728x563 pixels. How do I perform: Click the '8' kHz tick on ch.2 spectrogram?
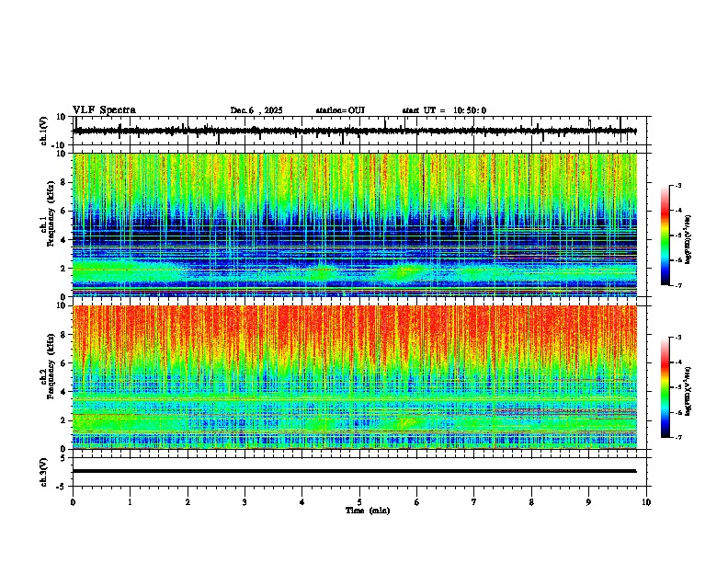pos(63,335)
